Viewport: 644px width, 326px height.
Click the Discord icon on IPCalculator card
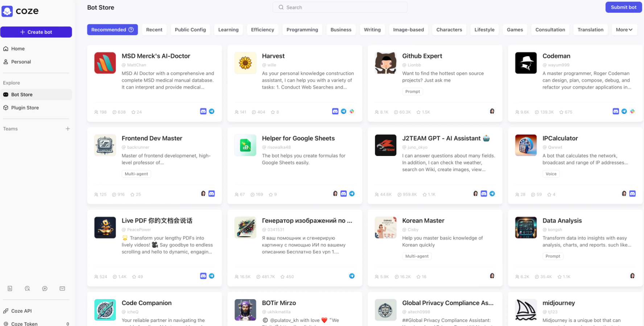pos(632,194)
